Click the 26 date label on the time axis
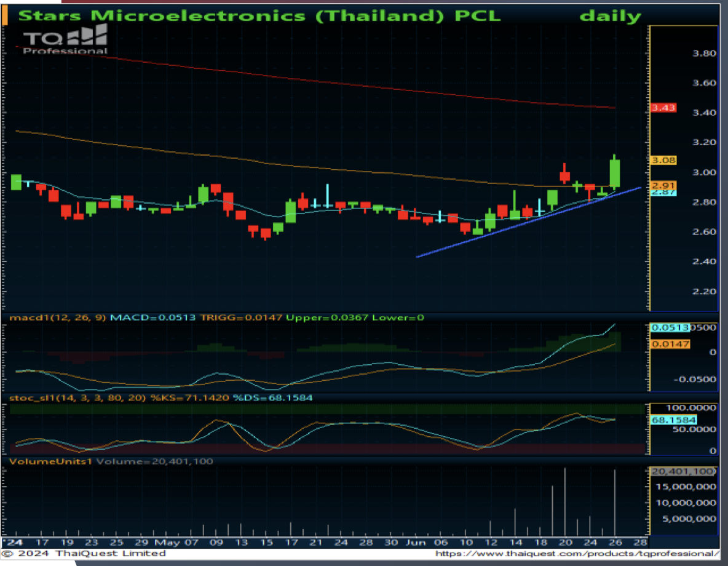The width and height of the screenshot is (728, 566). click(x=615, y=542)
